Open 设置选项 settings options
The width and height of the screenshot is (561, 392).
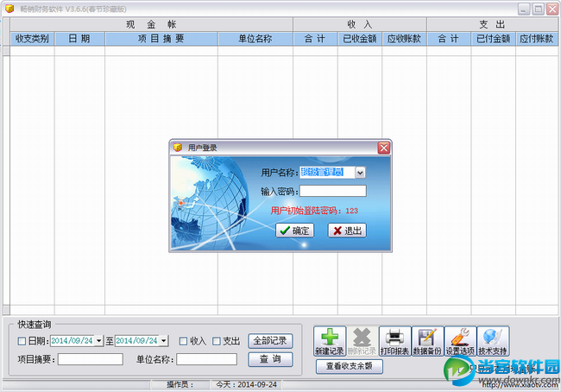(460, 341)
